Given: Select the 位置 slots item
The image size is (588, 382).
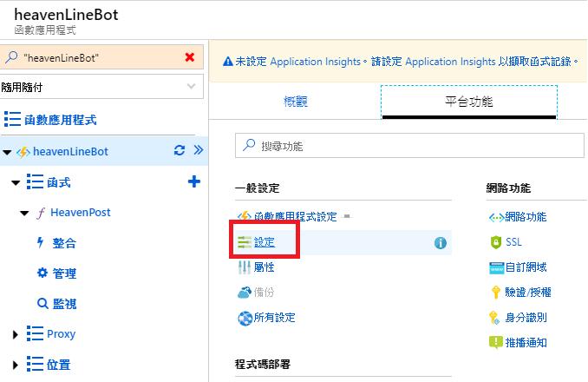Looking at the screenshot, I should (58, 365).
